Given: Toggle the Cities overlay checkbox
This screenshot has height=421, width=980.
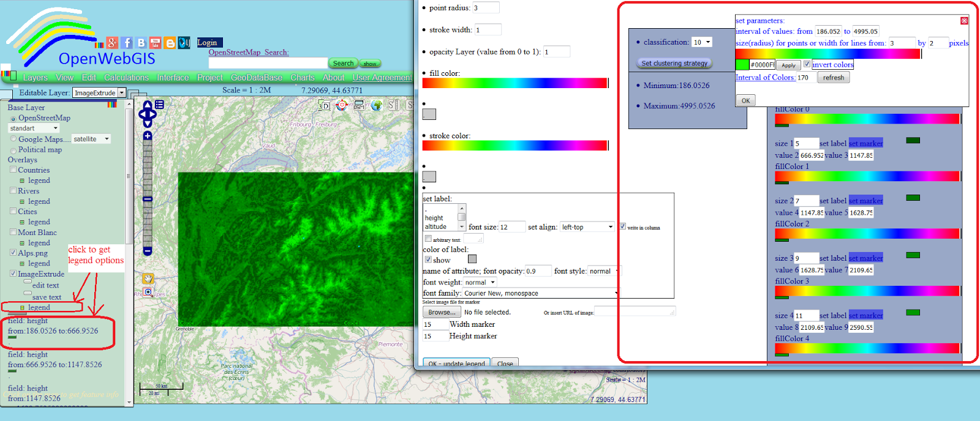Looking at the screenshot, I should [13, 211].
